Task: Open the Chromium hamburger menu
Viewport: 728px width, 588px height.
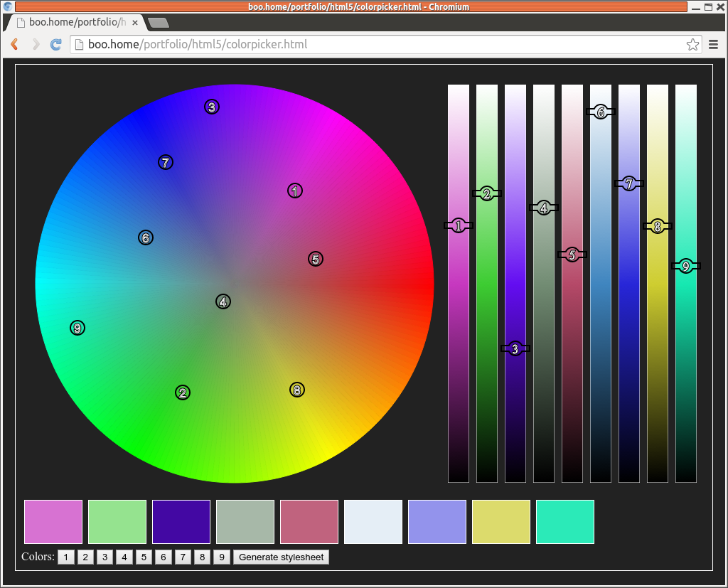Action: (714, 45)
